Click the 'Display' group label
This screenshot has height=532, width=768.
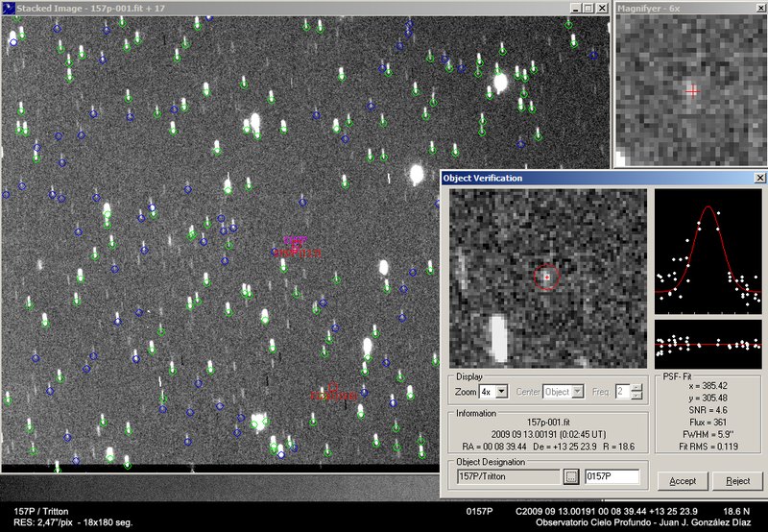[x=469, y=376]
